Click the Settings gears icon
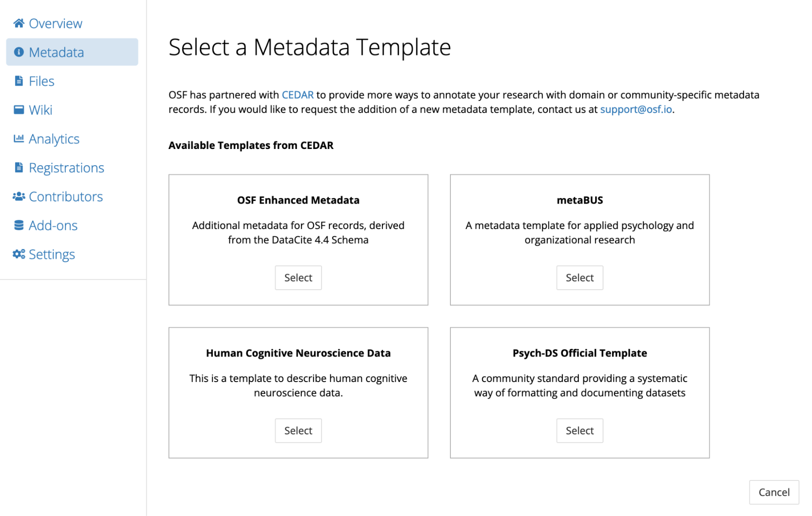 point(19,254)
